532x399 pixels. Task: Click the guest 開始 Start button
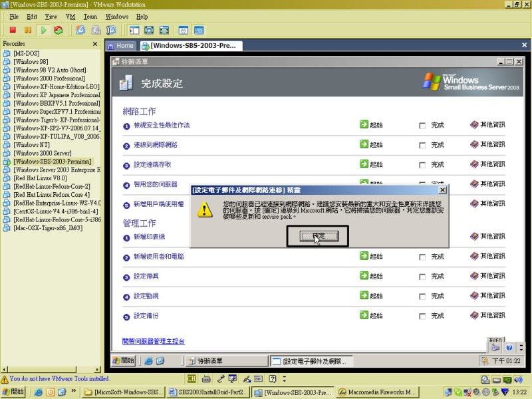(x=124, y=360)
